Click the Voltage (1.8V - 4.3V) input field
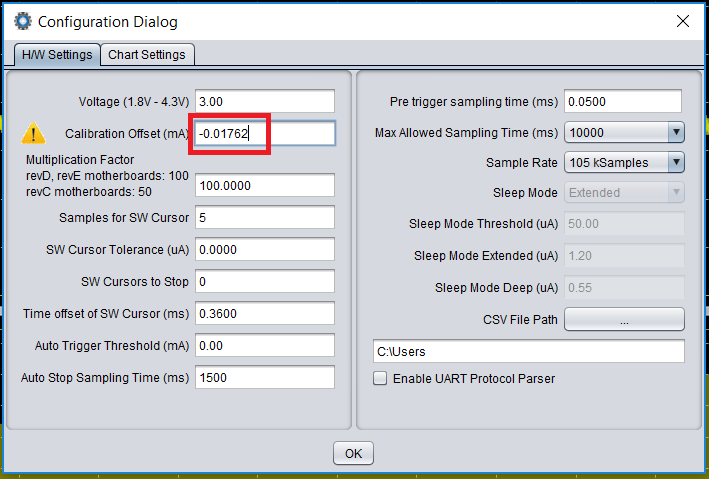 [x=265, y=101]
